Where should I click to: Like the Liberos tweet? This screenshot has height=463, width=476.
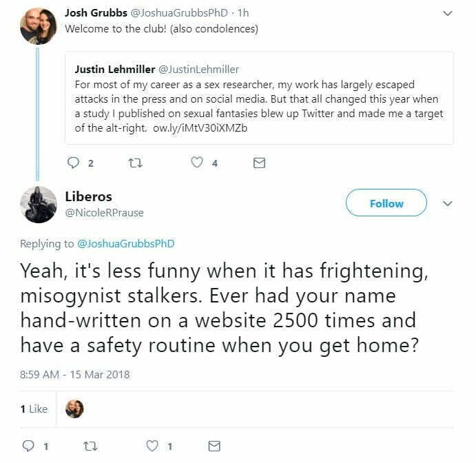[x=154, y=446]
